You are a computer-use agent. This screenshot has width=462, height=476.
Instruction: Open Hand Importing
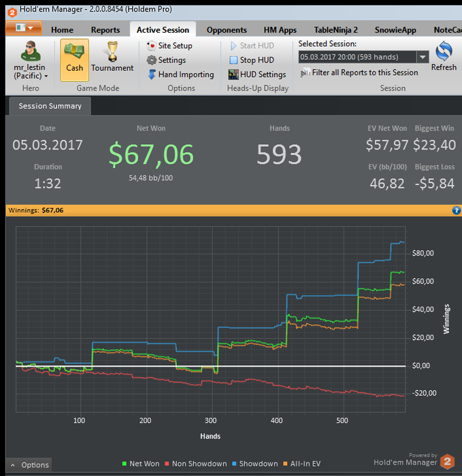[181, 74]
